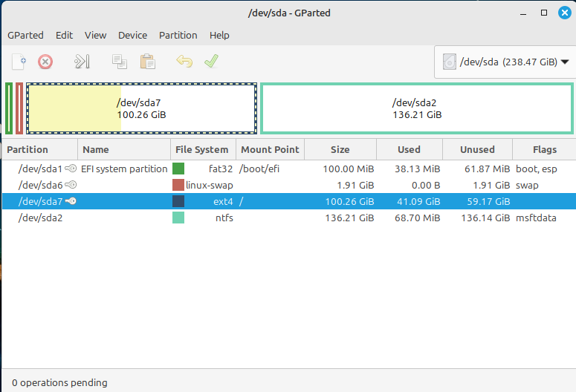Click the File System column header
This screenshot has width=576, height=392.
[203, 149]
